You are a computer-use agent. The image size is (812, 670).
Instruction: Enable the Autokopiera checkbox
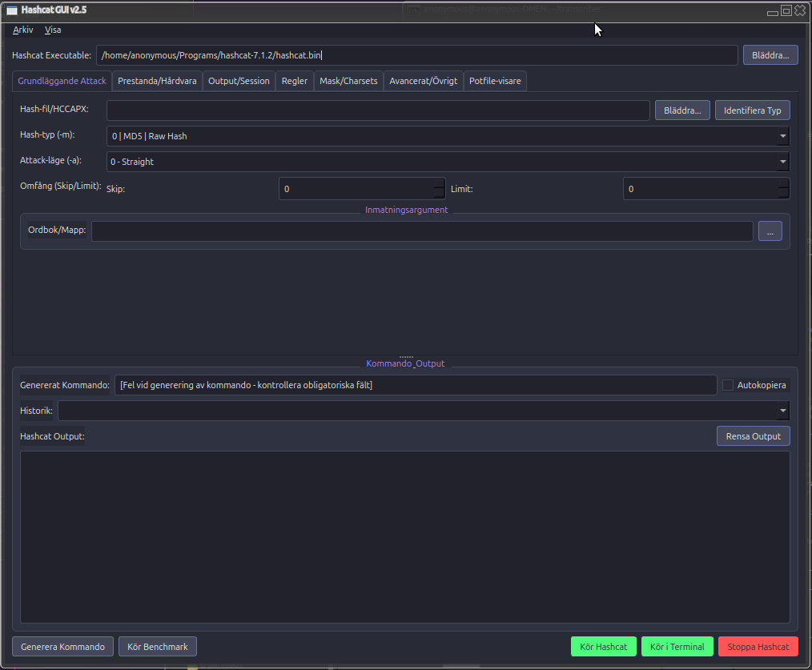click(728, 385)
